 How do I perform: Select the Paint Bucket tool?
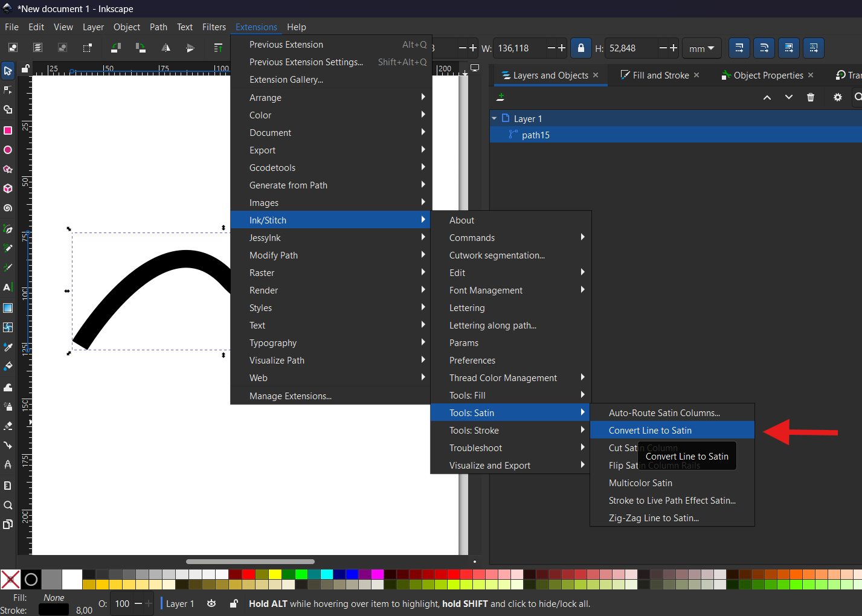[8, 367]
